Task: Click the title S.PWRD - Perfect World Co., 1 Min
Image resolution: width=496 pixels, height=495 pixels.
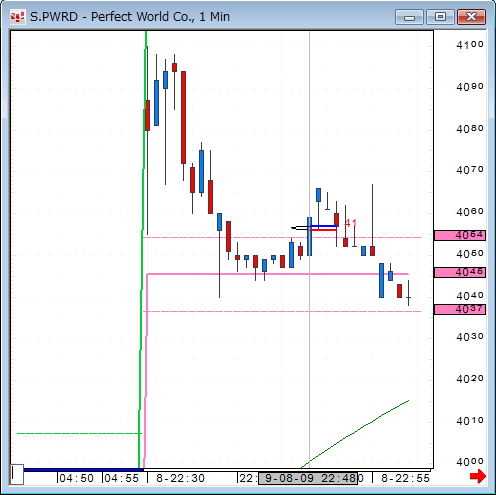Action: pyautogui.click(x=130, y=16)
